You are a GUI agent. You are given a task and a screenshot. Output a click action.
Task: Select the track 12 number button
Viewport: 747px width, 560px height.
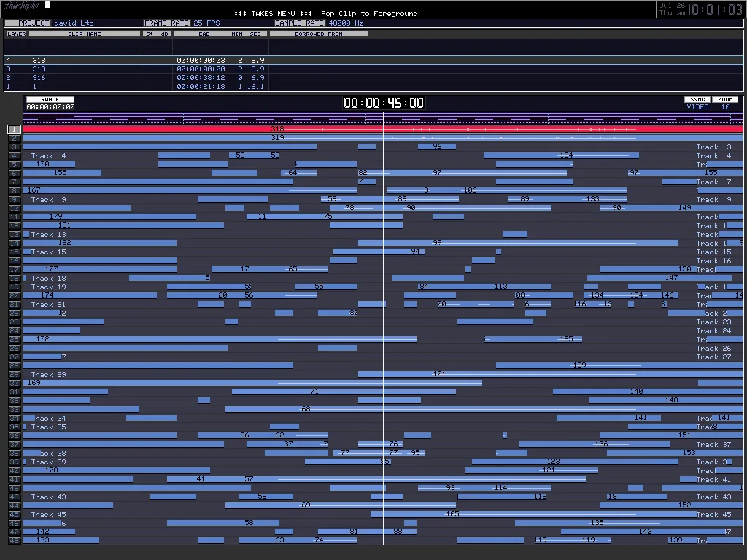pos(15,226)
